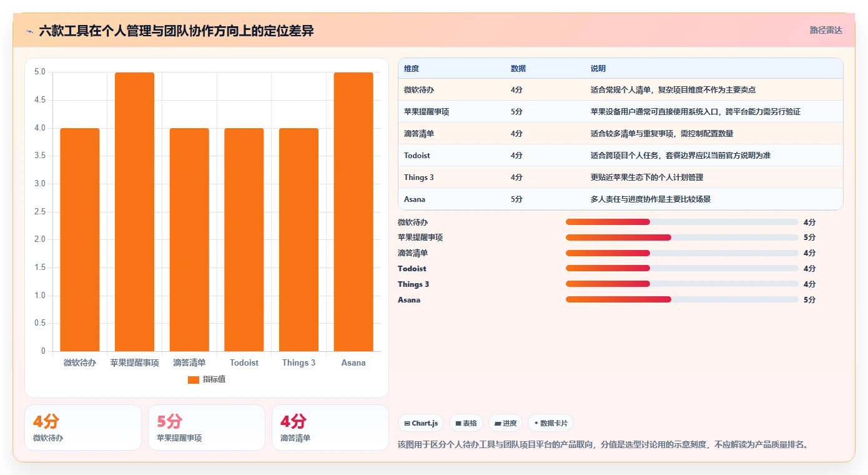Click the Todoist bar in the chart
The image size is (868, 475).
tap(244, 240)
